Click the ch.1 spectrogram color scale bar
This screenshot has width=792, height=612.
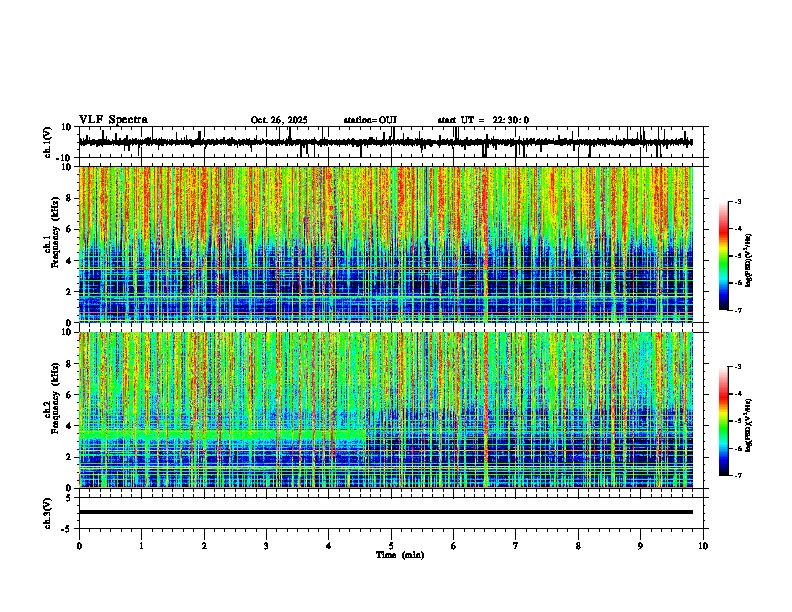[724, 256]
